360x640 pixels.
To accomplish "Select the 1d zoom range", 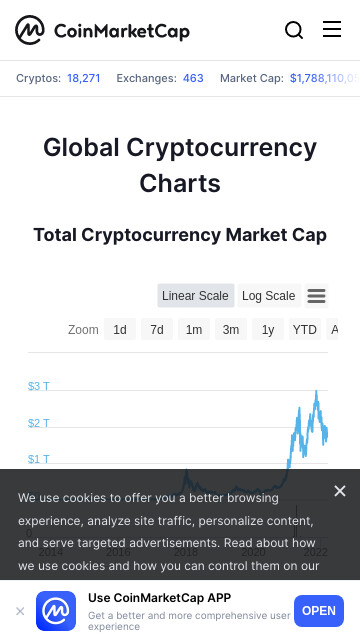I will pos(120,329).
